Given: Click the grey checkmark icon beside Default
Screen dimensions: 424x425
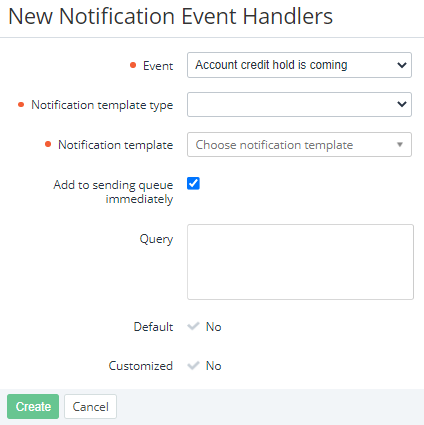Looking at the screenshot, I should (193, 326).
